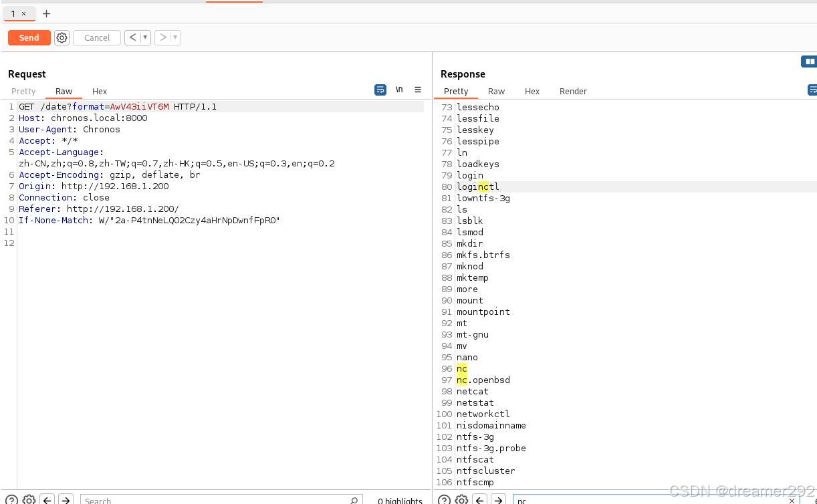Image resolution: width=817 pixels, height=504 pixels.
Task: Click response line 'netcat'
Action: click(473, 391)
